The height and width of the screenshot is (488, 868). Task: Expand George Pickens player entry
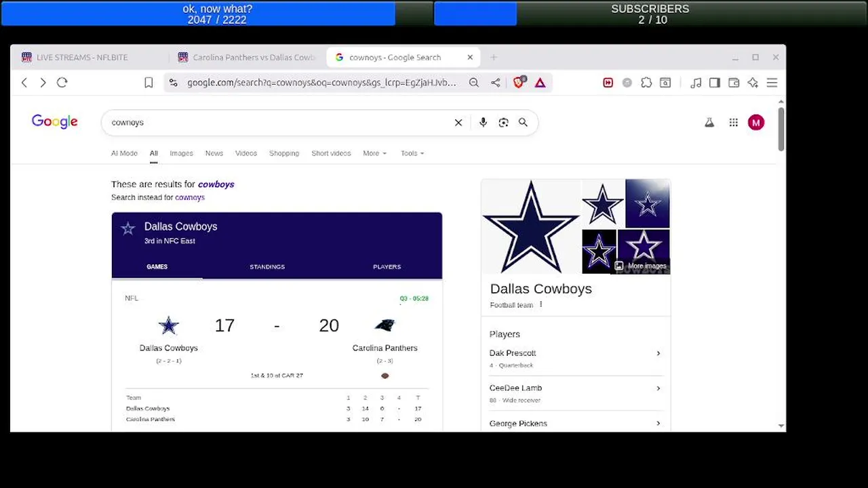tap(575, 424)
